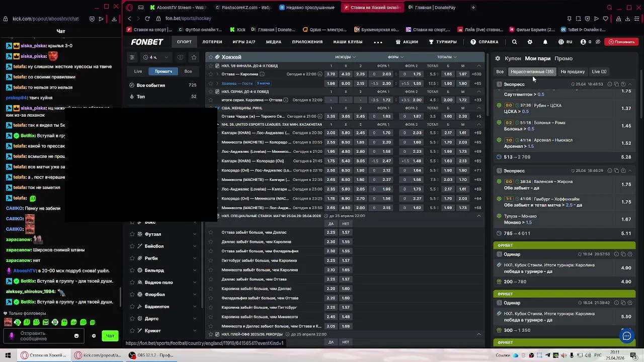Favorite НХЛ 1/8 финала league star
This screenshot has width=644, height=362.
[211, 66]
